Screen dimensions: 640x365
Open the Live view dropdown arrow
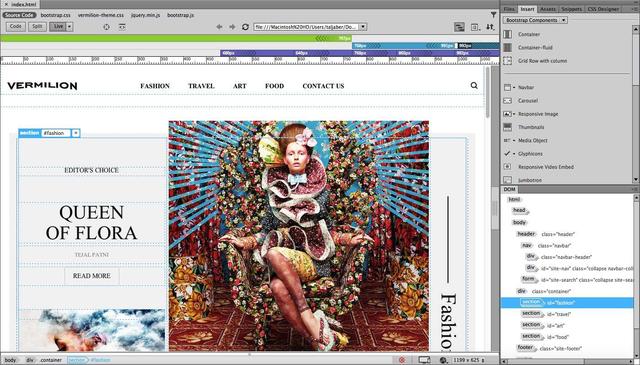[x=69, y=27]
